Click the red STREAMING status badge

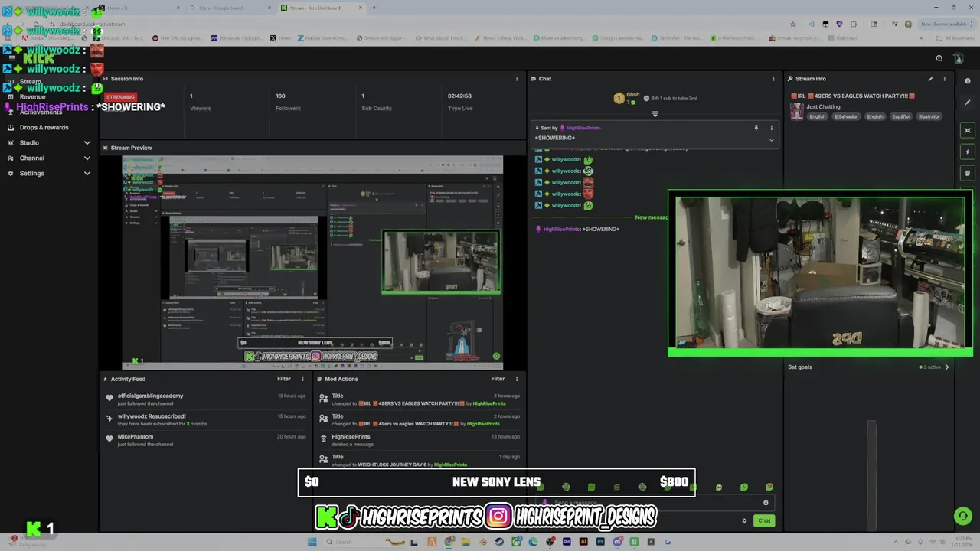click(120, 97)
